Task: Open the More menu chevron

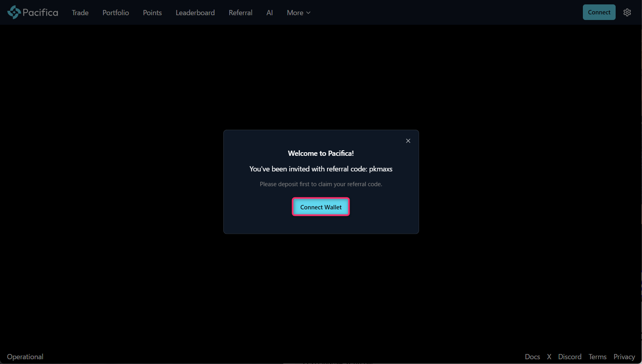Action: (308, 13)
